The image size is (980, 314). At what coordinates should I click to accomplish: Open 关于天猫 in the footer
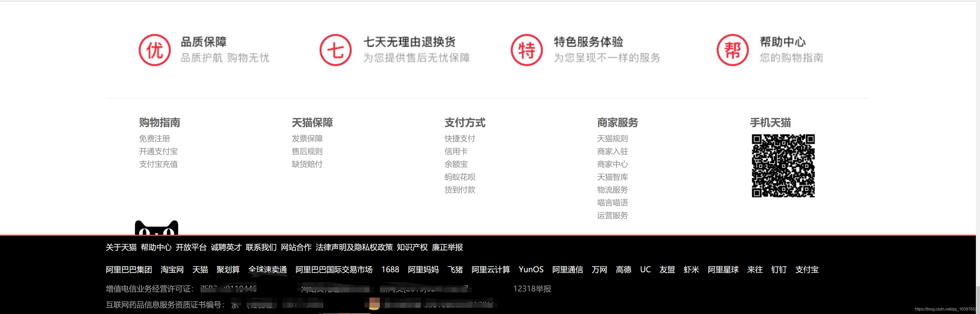[x=121, y=248]
